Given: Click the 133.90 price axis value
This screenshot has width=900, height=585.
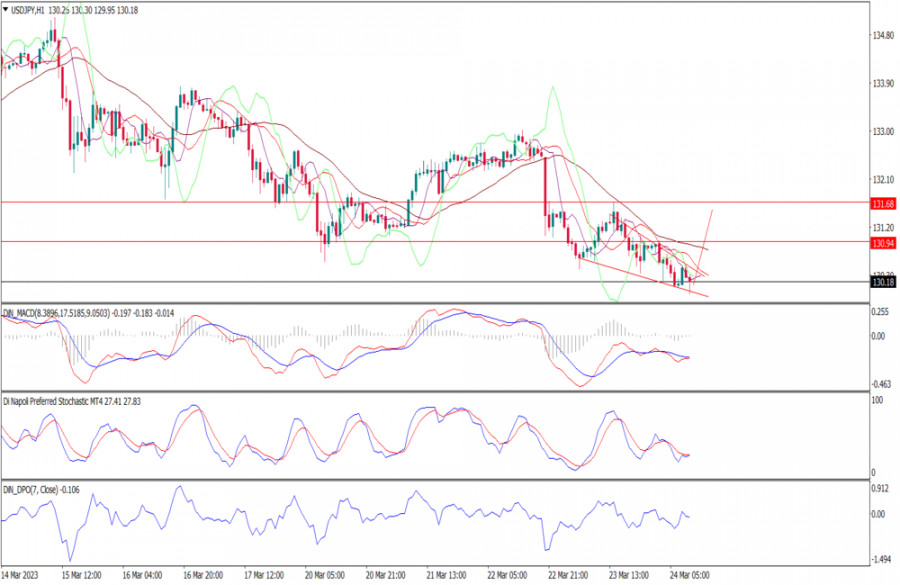Looking at the screenshot, I should click(x=883, y=84).
